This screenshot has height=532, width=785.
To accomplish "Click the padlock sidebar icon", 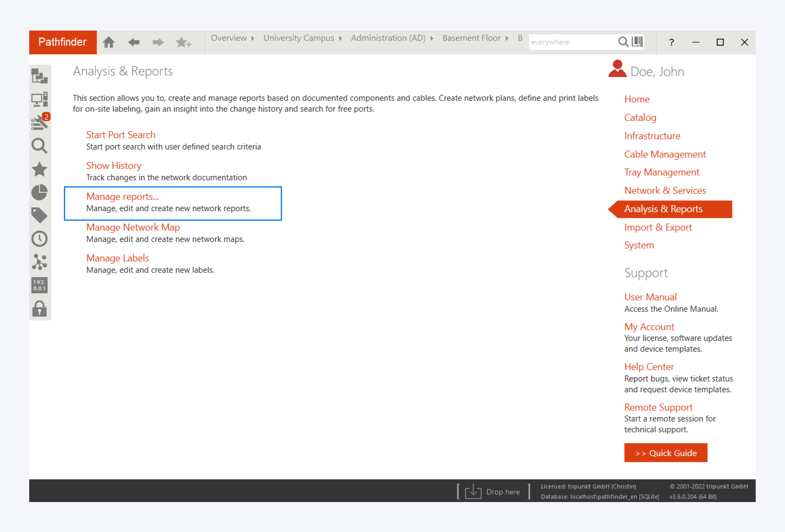I will tap(40, 309).
